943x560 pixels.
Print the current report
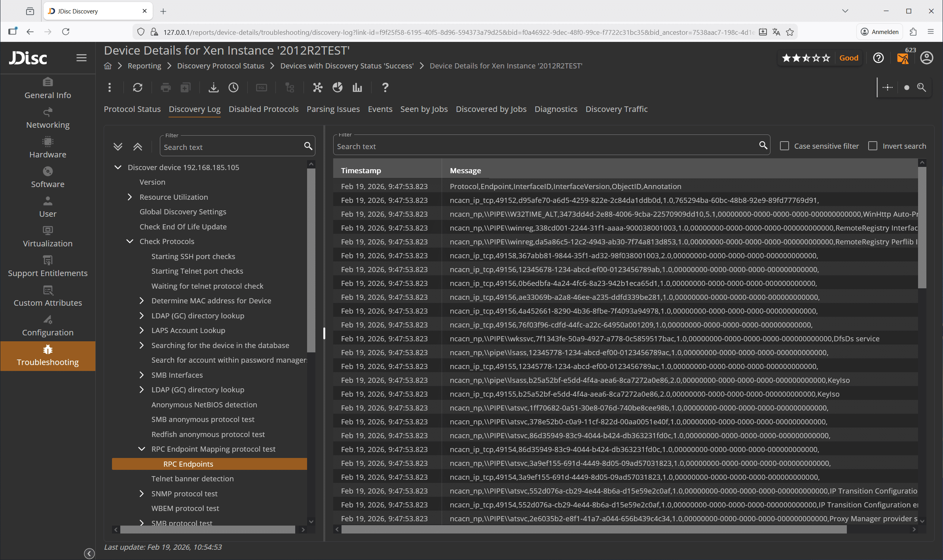(165, 87)
